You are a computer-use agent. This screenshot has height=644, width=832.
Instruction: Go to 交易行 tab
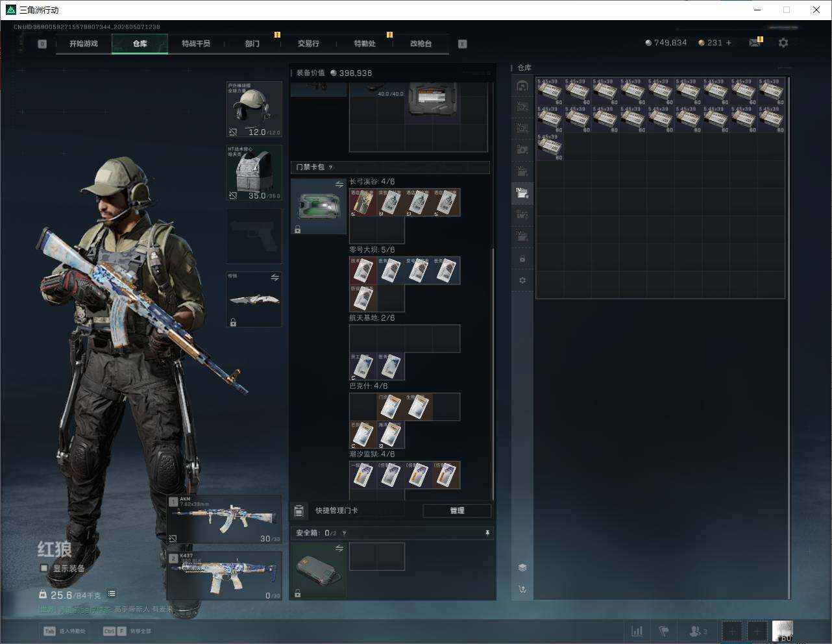tap(308, 43)
